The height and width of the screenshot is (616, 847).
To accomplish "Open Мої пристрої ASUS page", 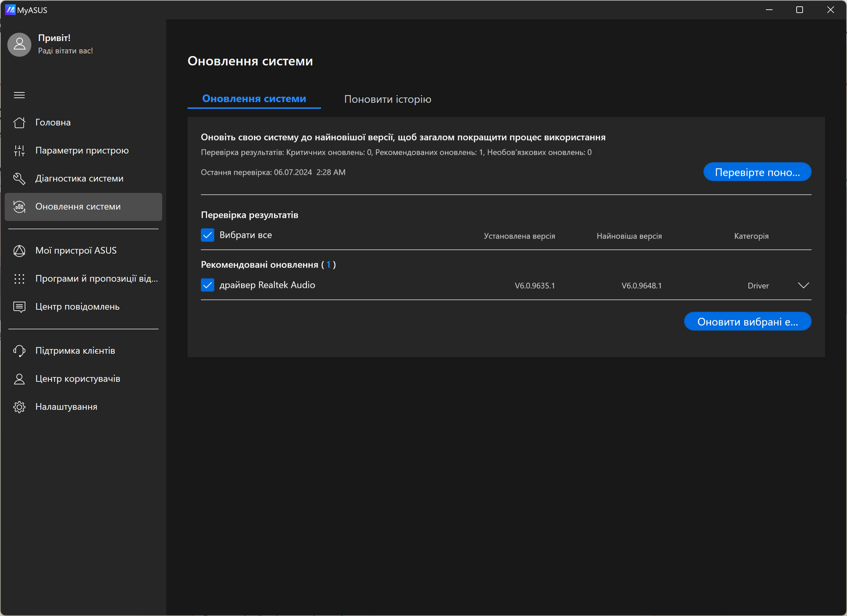I will (x=83, y=251).
